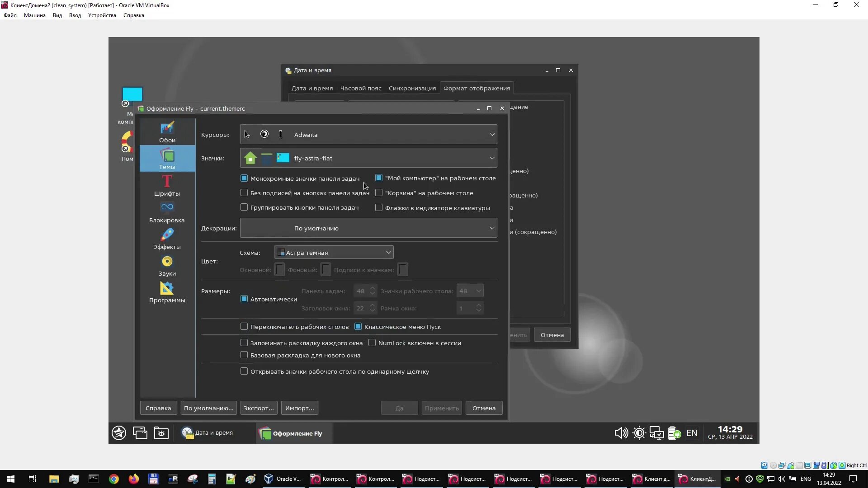Enable NumLock включен в сессии
The image size is (868, 488).
pos(372,343)
